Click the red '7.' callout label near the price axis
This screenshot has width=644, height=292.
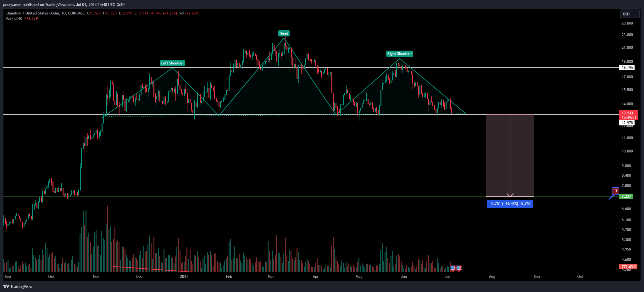616,191
